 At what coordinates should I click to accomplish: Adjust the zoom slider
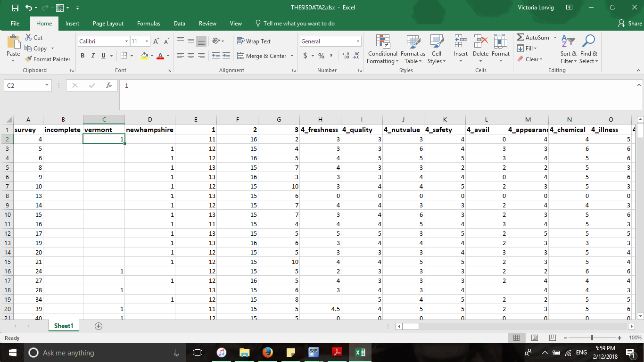pyautogui.click(x=591, y=338)
